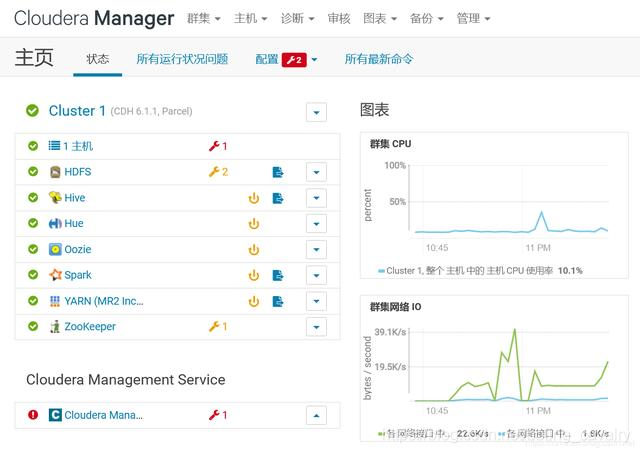The width and height of the screenshot is (640, 453).
Task: Click Spark's orange restart-needed power icon
Action: pos(254,275)
